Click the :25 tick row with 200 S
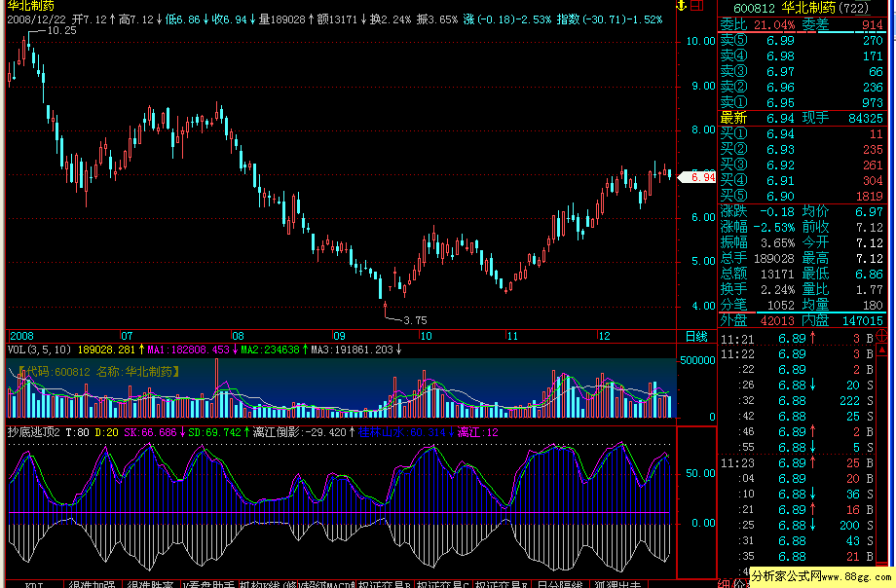The image size is (896, 588). (x=797, y=525)
